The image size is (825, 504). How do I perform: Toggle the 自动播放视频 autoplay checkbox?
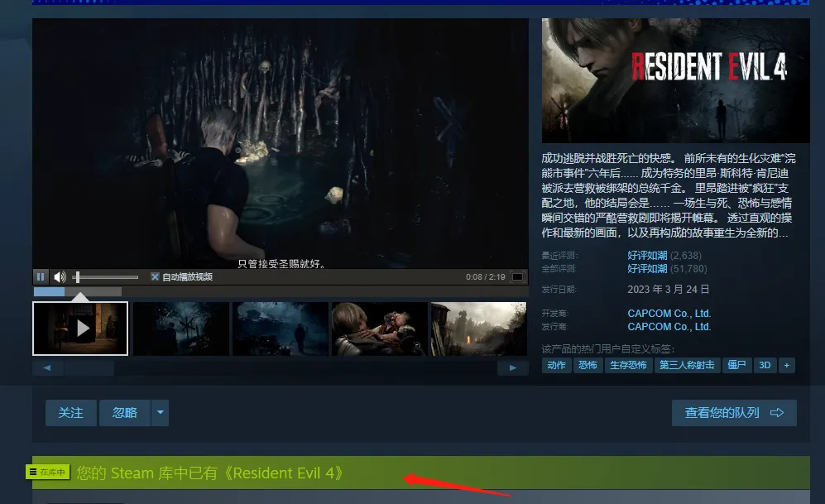point(155,276)
